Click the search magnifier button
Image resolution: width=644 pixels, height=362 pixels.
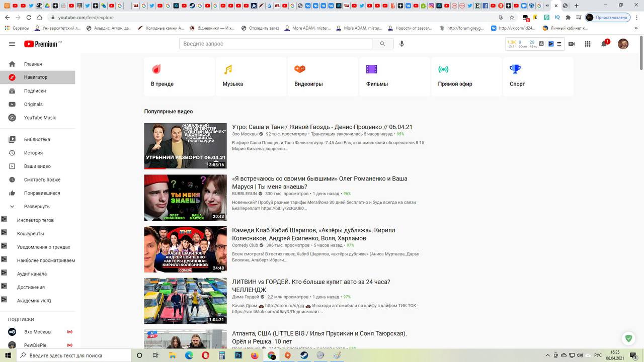382,44
